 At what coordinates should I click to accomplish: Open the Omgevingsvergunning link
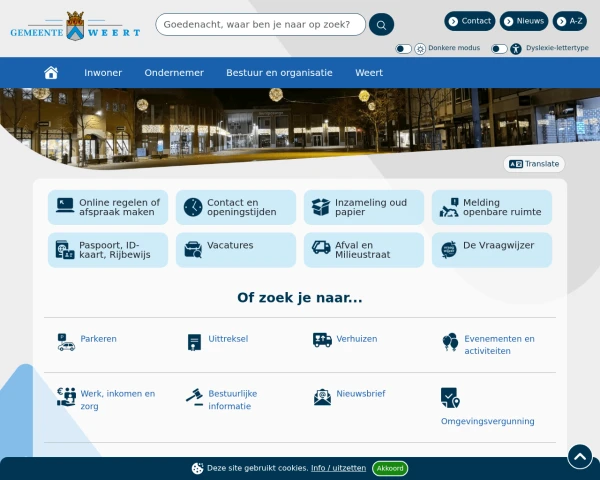click(488, 421)
